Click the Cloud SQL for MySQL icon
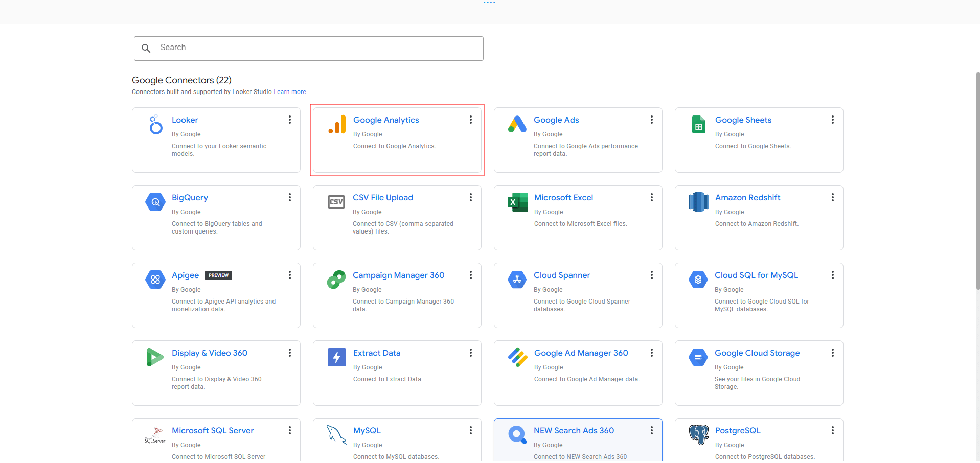The height and width of the screenshot is (463, 980). tap(698, 280)
